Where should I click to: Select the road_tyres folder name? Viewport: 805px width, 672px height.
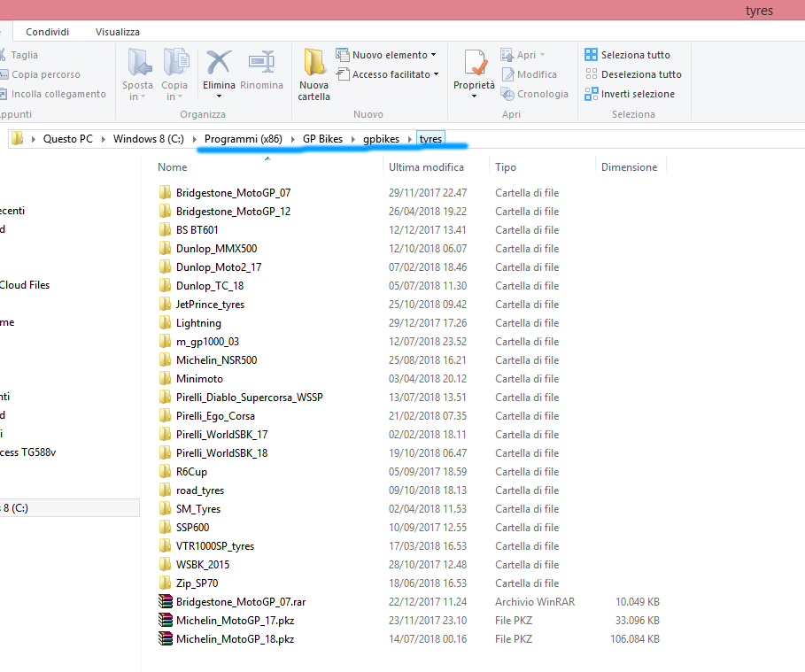click(200, 490)
